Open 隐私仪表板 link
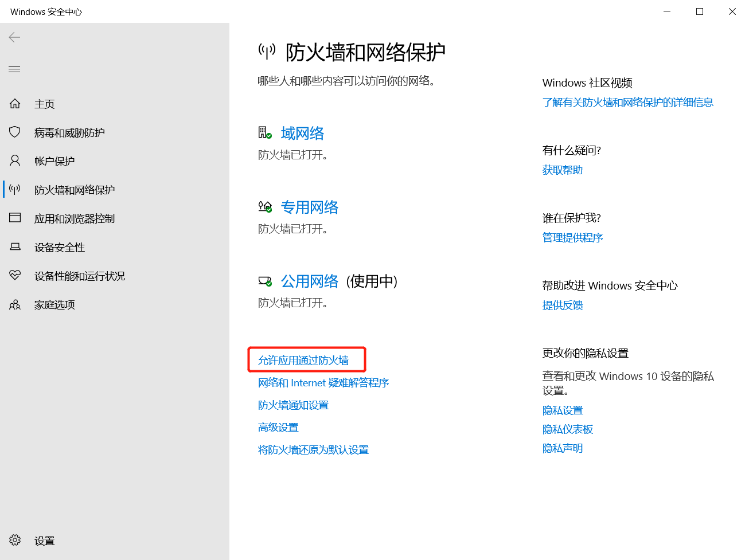749x560 pixels. click(x=568, y=429)
